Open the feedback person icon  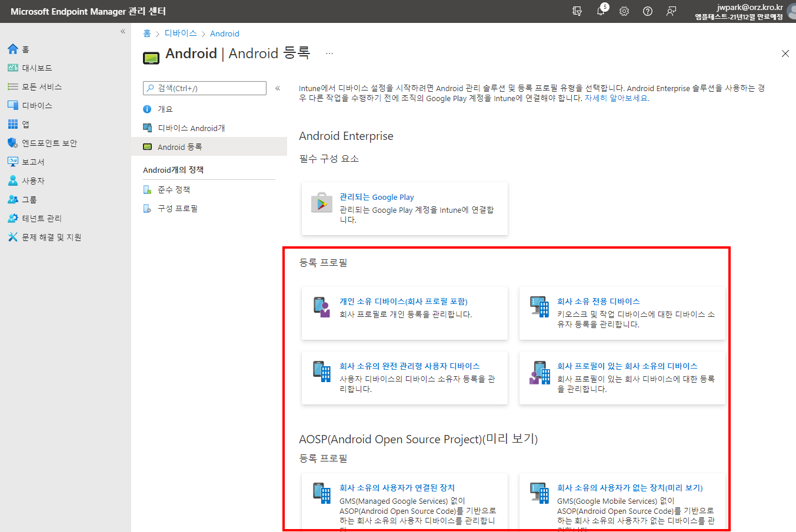(671, 11)
